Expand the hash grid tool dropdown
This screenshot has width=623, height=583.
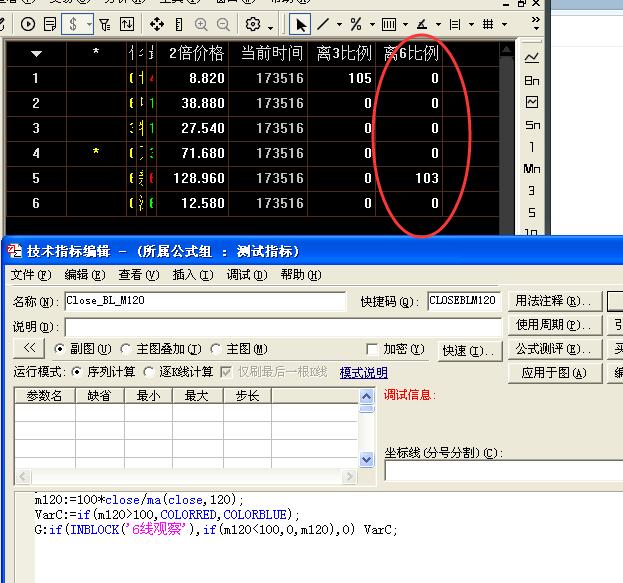click(504, 24)
